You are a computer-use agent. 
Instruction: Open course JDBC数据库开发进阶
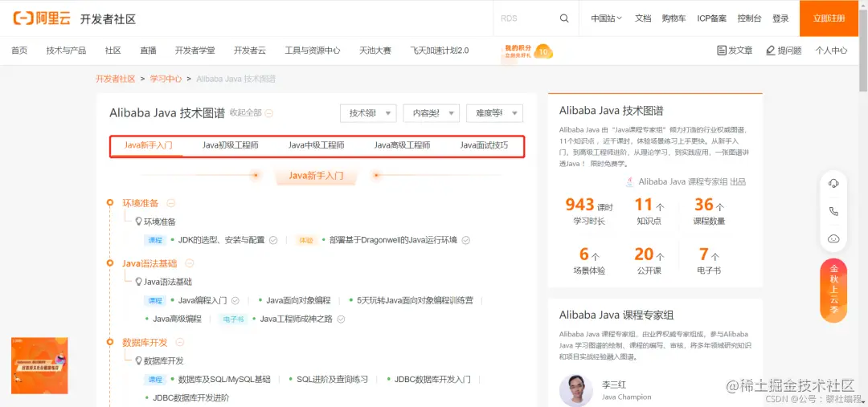point(191,397)
